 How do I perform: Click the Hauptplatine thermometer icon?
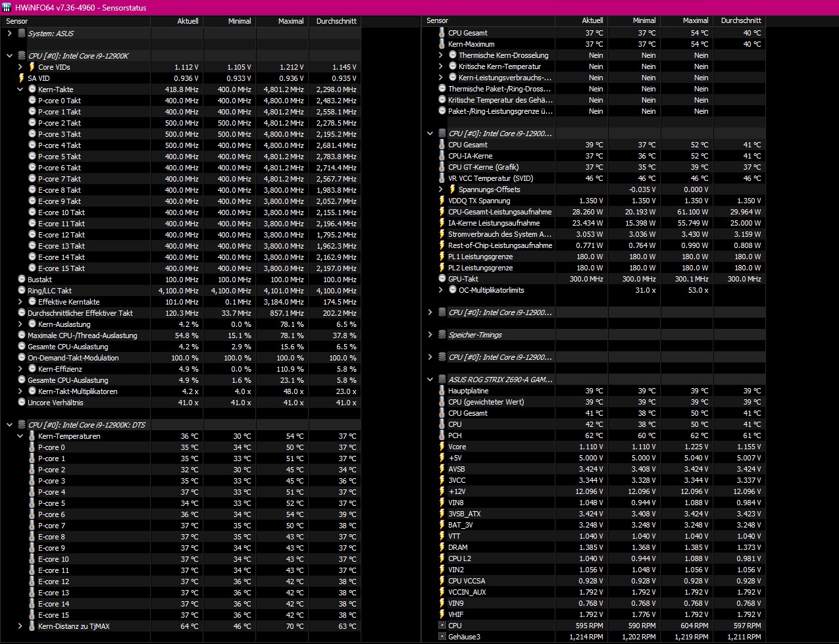click(x=442, y=391)
